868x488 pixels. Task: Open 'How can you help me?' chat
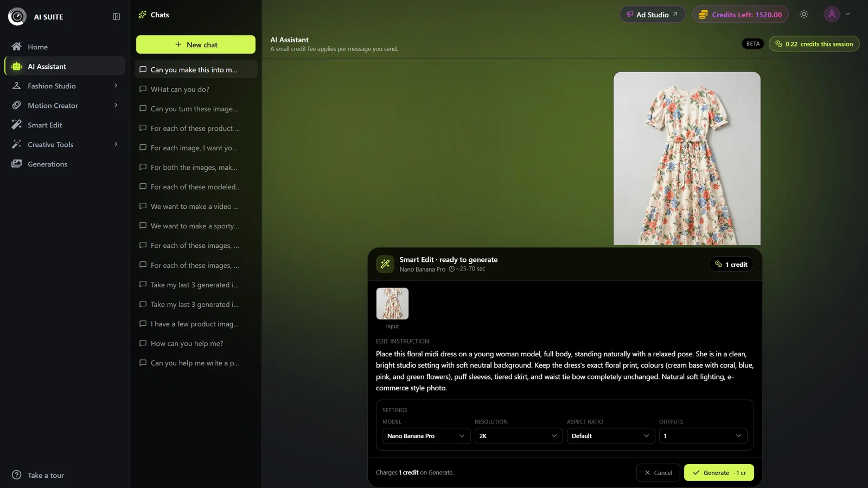196,343
